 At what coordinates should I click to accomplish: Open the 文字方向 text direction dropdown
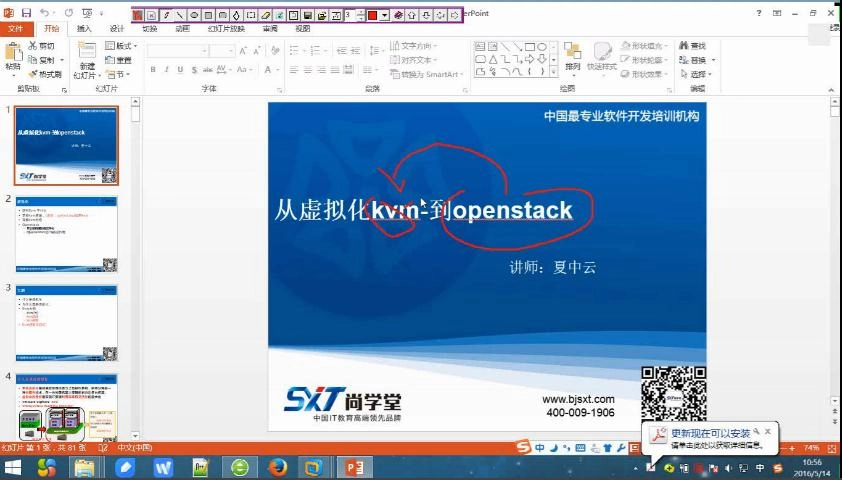pos(413,46)
